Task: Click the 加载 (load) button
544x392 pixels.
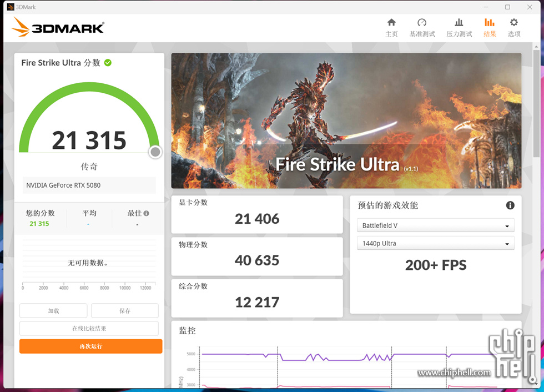Action: 53,311
